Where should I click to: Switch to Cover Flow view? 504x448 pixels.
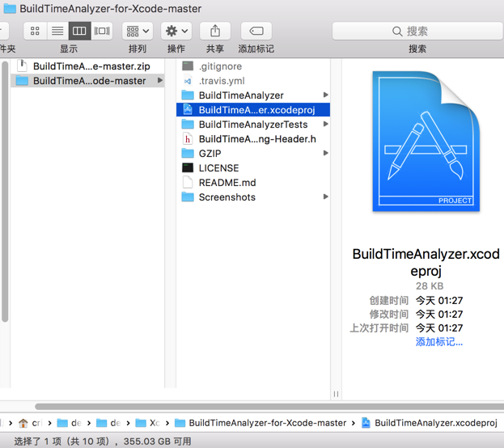tap(102, 31)
